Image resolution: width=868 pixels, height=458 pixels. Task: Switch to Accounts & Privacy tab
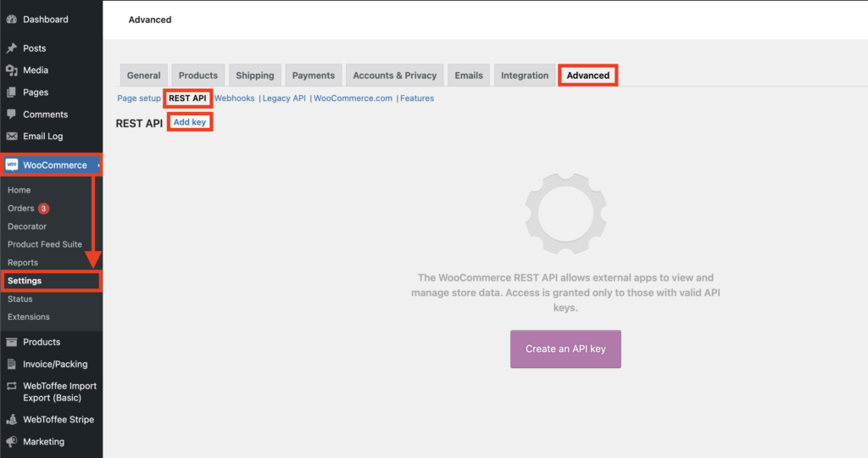tap(395, 75)
